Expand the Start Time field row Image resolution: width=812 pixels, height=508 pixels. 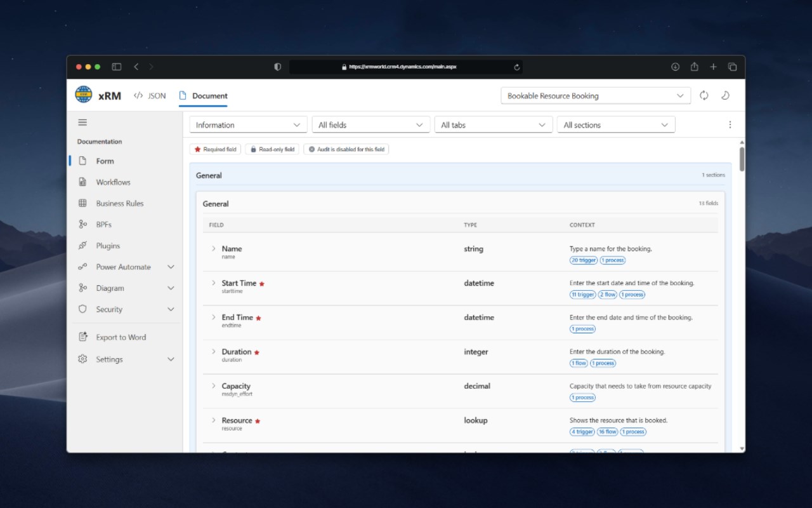point(214,283)
